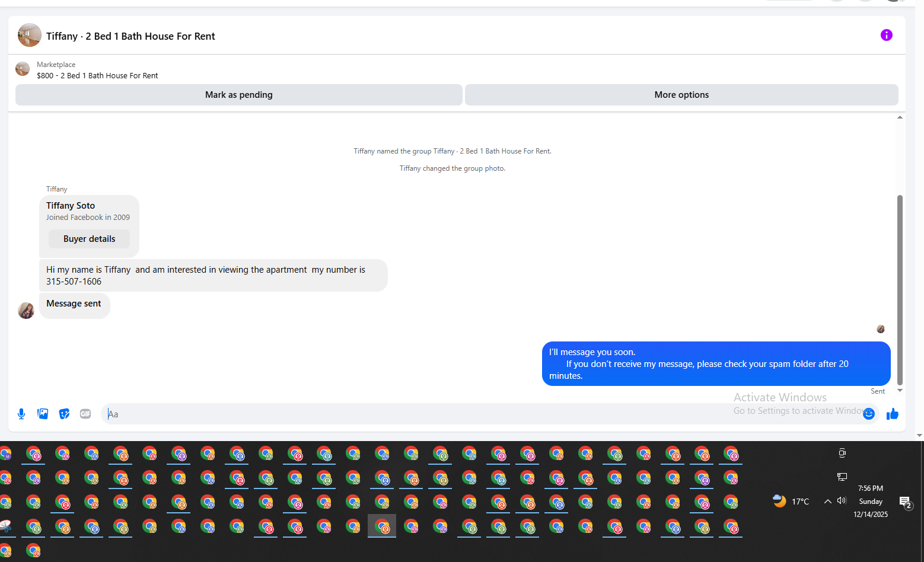Click the network tray icon

(842, 477)
